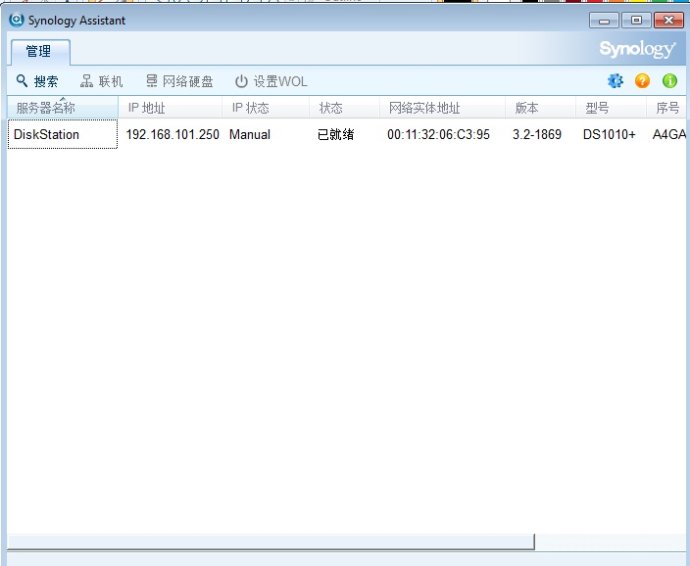Click the DS1010+ model cell
The width and height of the screenshot is (690, 566).
click(609, 134)
